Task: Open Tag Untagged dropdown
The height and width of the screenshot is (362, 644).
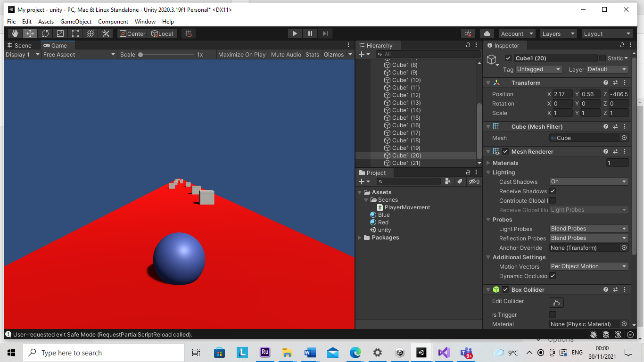Action: [539, 69]
